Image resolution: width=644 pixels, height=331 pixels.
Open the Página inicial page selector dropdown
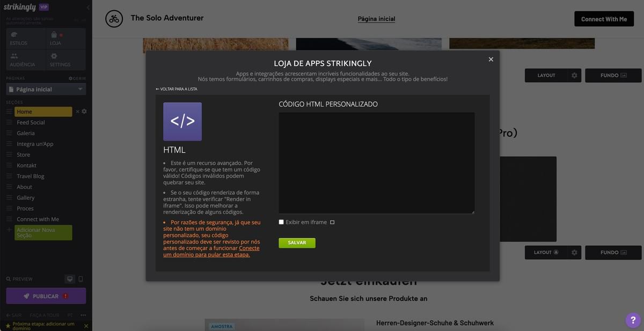coord(46,89)
